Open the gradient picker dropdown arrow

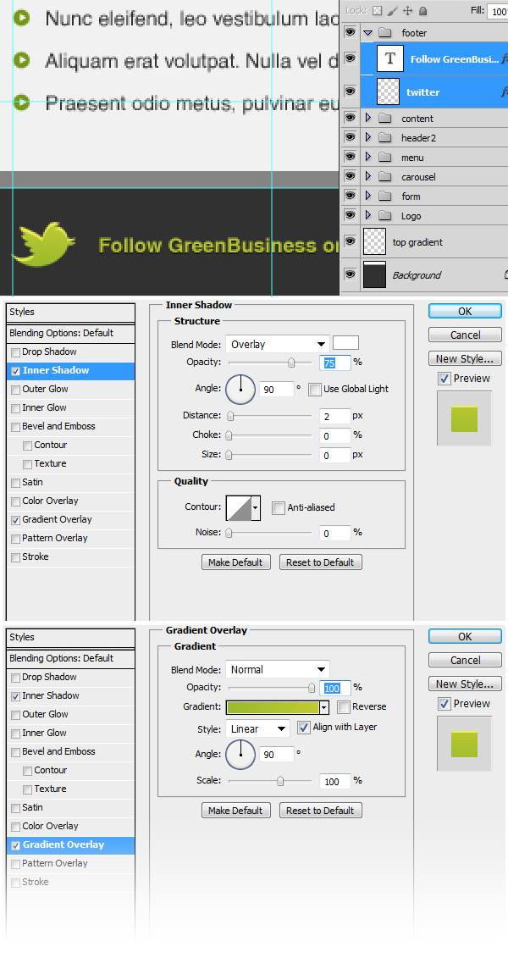tap(324, 707)
